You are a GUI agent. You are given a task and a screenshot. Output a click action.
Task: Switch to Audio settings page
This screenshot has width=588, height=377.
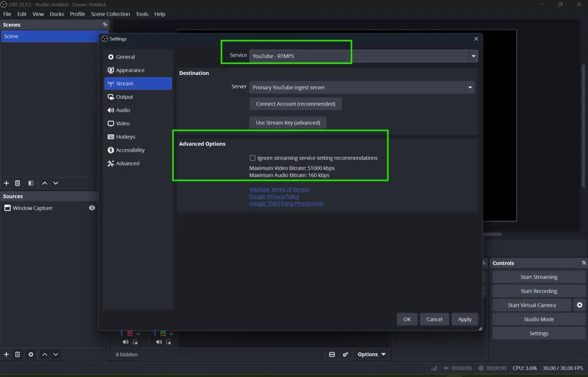[138, 110]
